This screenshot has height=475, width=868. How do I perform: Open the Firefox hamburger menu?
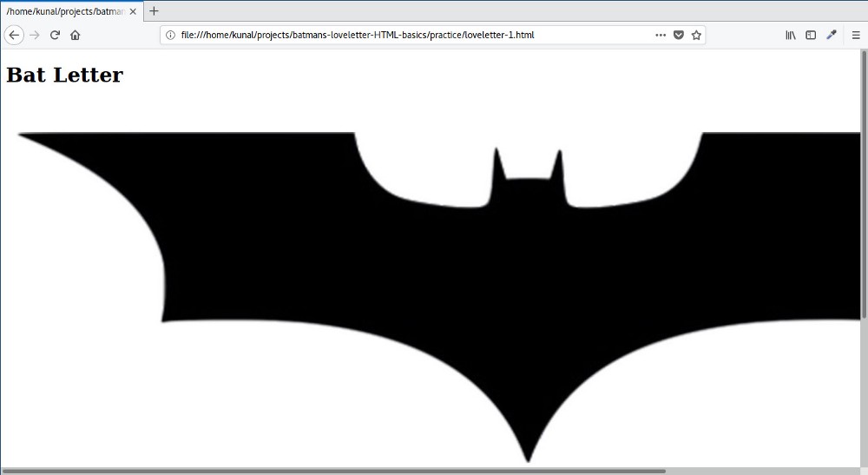856,35
